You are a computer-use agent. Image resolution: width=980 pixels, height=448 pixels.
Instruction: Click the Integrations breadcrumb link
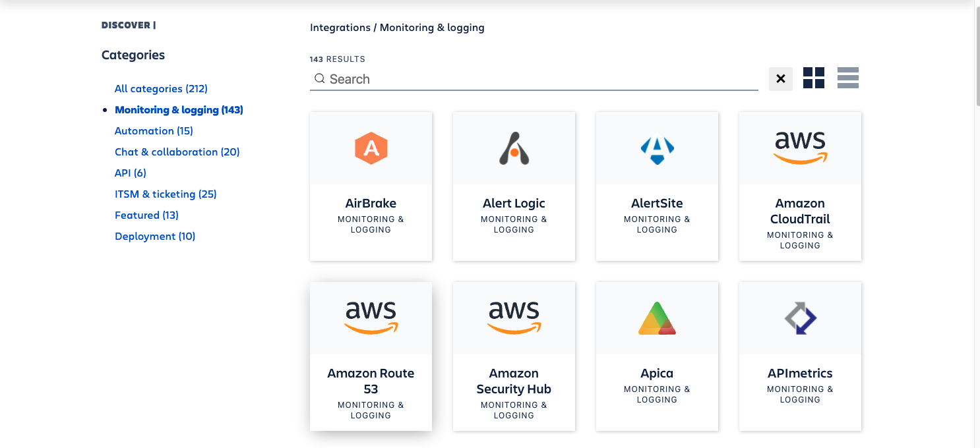coord(340,27)
